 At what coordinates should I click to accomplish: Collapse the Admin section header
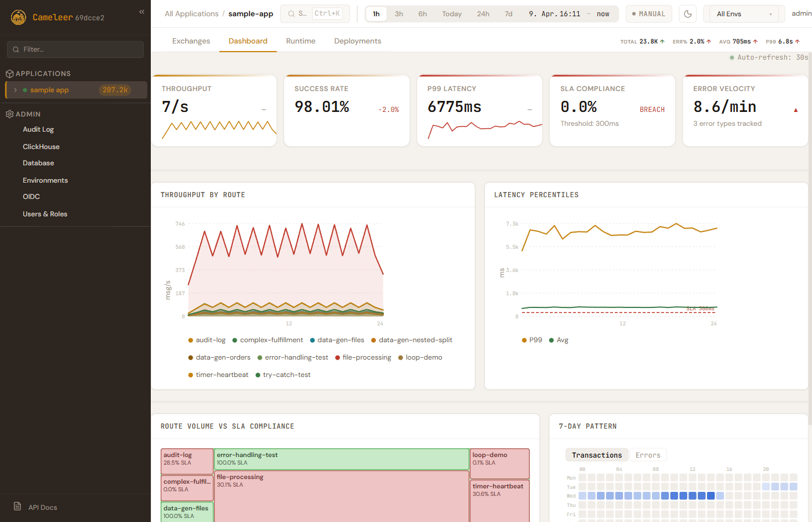click(28, 114)
